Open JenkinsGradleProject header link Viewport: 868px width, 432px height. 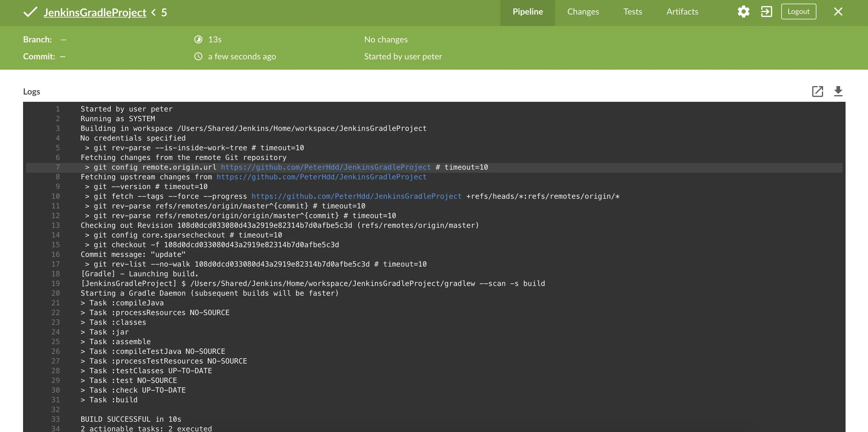coord(95,12)
